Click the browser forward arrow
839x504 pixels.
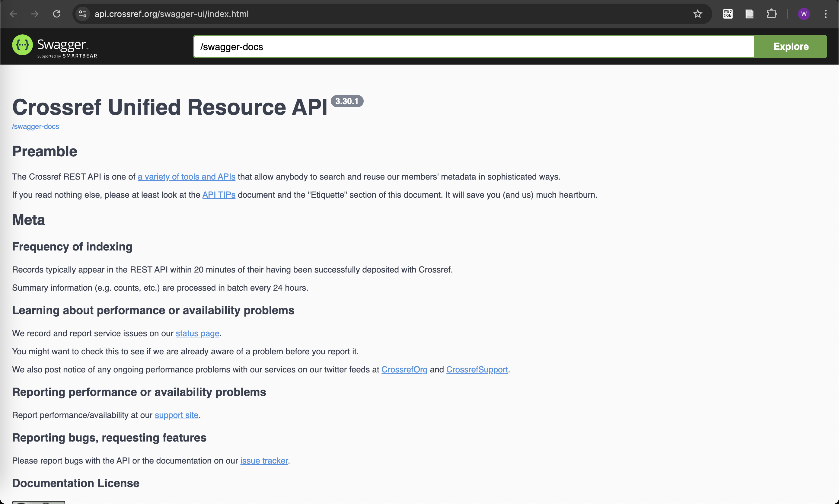(35, 14)
